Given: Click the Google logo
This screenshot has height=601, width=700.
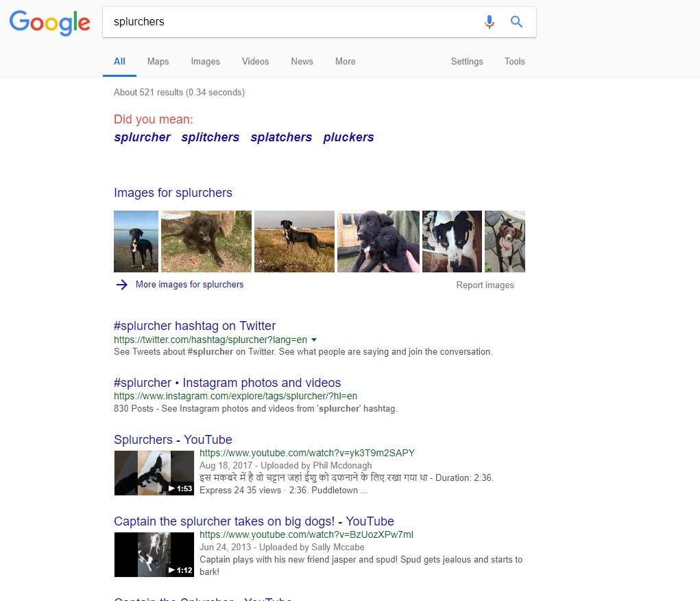Looking at the screenshot, I should [49, 23].
